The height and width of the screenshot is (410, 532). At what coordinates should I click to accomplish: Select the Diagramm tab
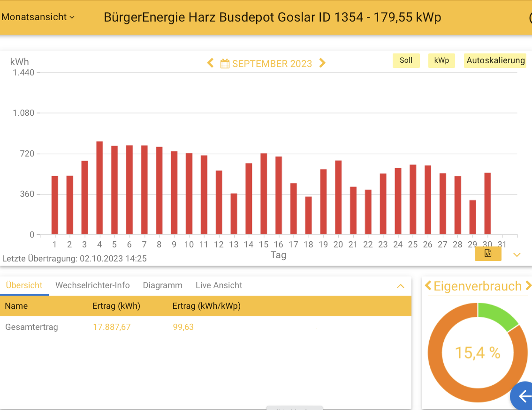tap(162, 285)
